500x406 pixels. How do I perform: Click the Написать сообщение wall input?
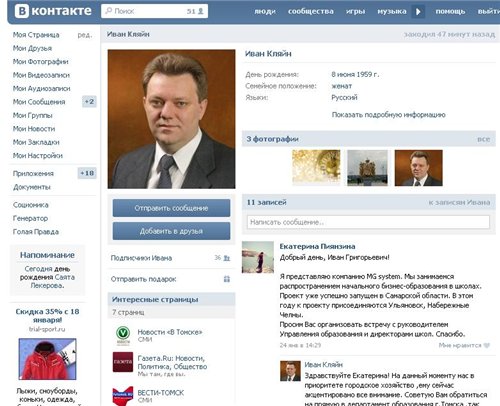(368, 222)
